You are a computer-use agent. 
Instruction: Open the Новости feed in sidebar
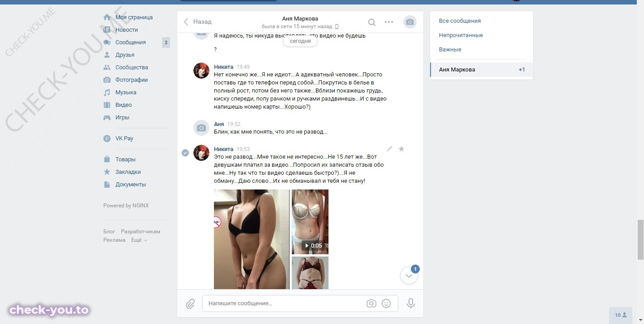click(127, 30)
